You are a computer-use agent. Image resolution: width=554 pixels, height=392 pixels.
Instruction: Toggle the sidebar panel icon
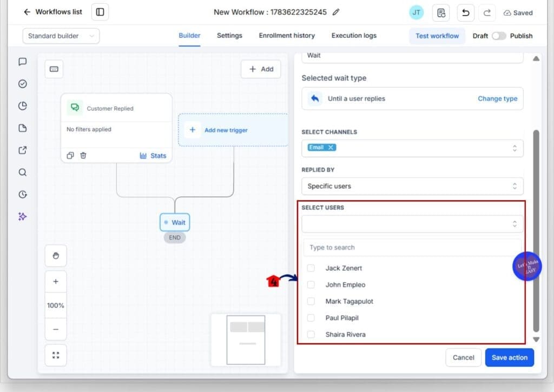click(100, 12)
